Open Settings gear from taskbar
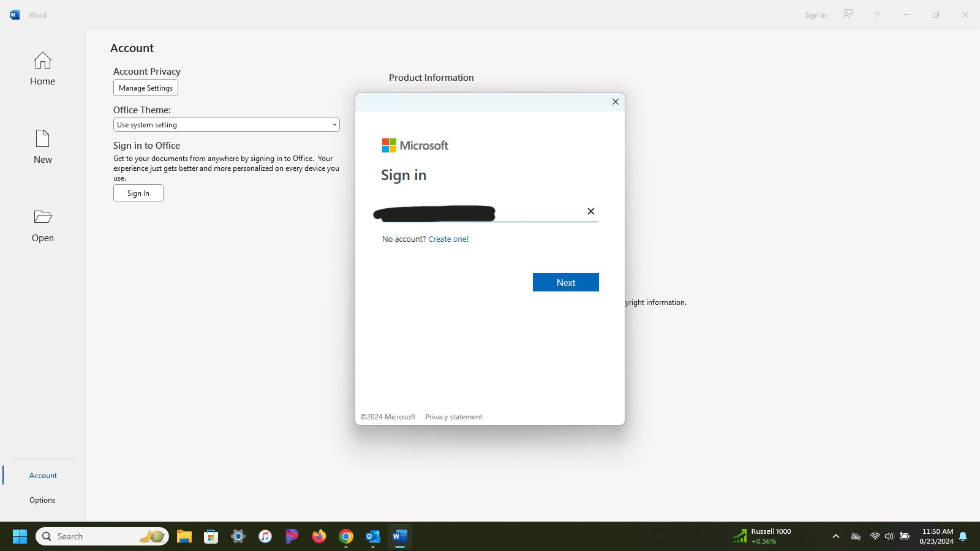The width and height of the screenshot is (980, 551). click(x=238, y=536)
